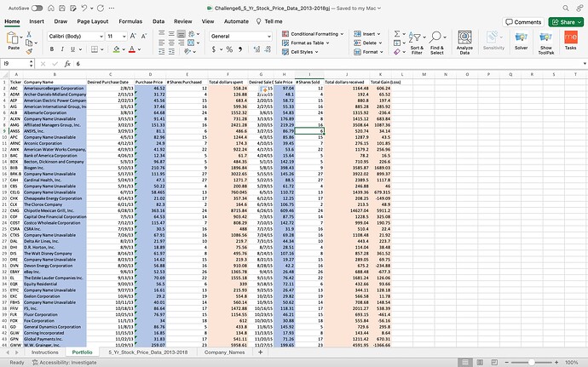Align cell text right
Screen dimensions: 588x367
[182, 43]
